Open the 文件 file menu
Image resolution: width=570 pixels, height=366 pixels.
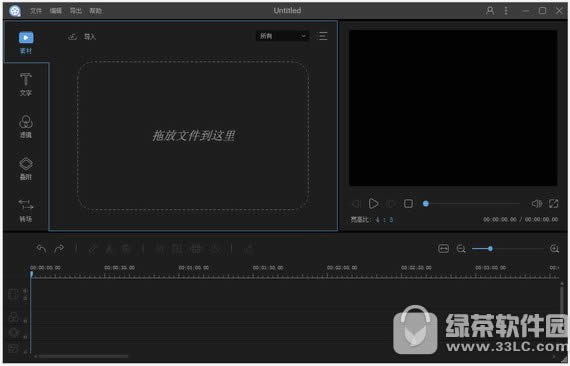click(x=36, y=11)
